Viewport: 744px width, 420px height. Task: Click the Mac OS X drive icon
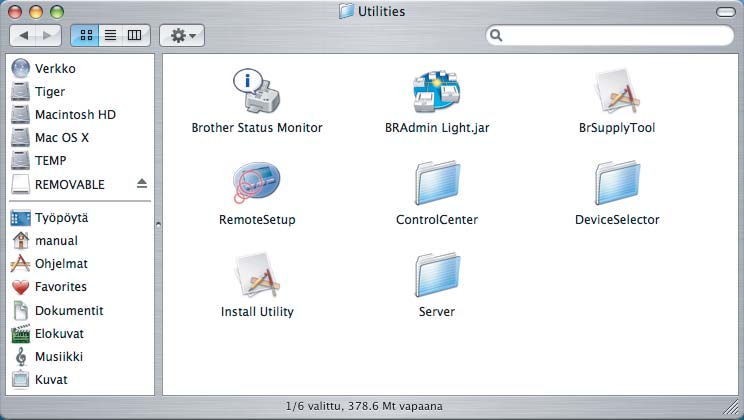(x=20, y=138)
